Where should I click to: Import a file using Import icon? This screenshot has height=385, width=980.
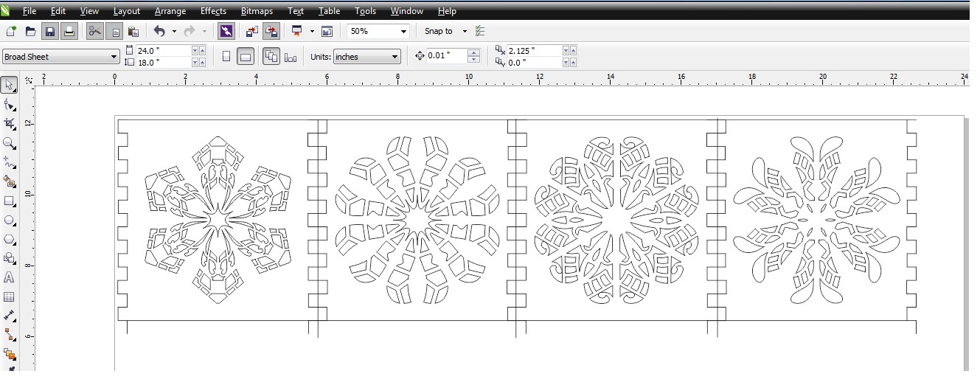pos(252,31)
